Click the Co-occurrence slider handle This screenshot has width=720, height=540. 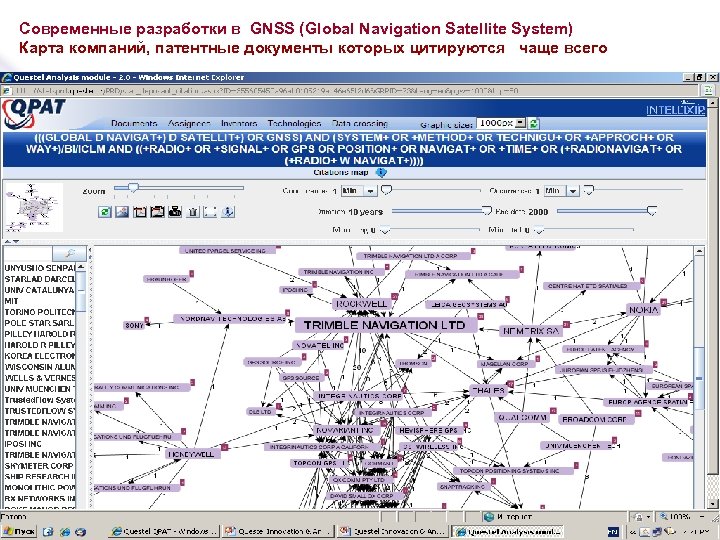(x=387, y=190)
